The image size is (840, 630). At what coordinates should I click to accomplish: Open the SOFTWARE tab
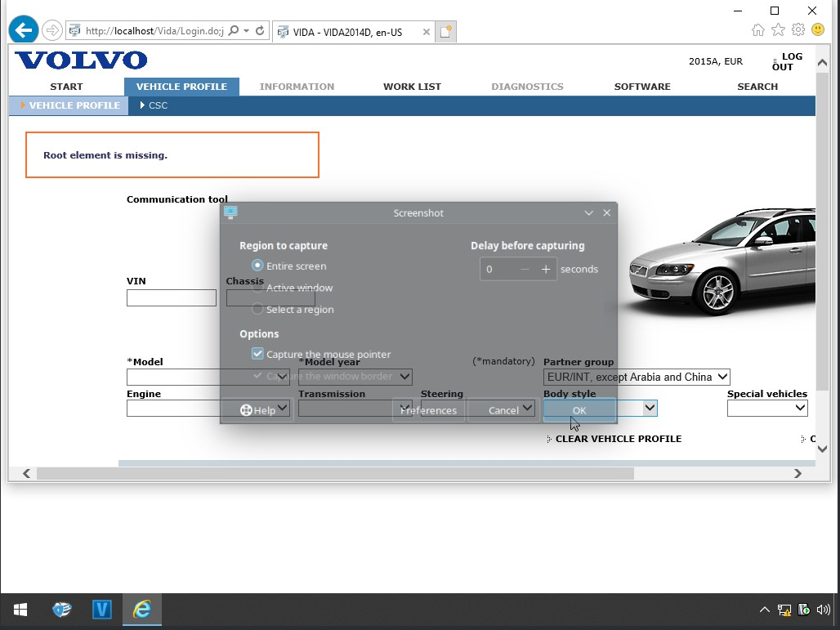(x=642, y=87)
